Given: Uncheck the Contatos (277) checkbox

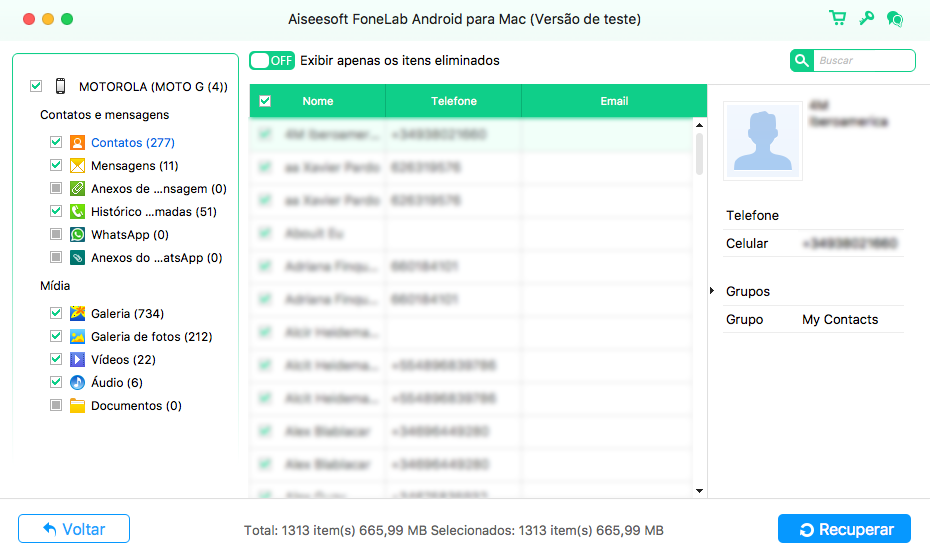Looking at the screenshot, I should [x=56, y=142].
